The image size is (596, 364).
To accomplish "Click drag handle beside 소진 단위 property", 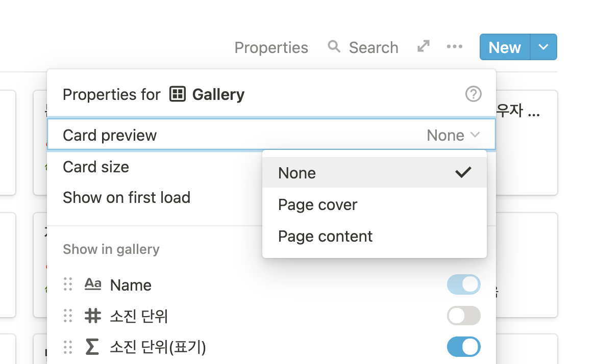I will click(x=68, y=316).
